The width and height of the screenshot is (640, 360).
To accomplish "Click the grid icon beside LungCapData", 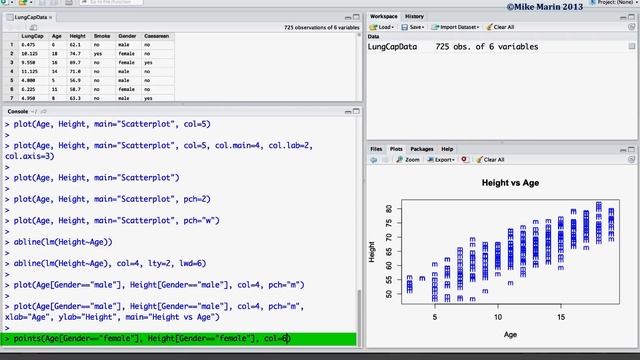I will [631, 47].
